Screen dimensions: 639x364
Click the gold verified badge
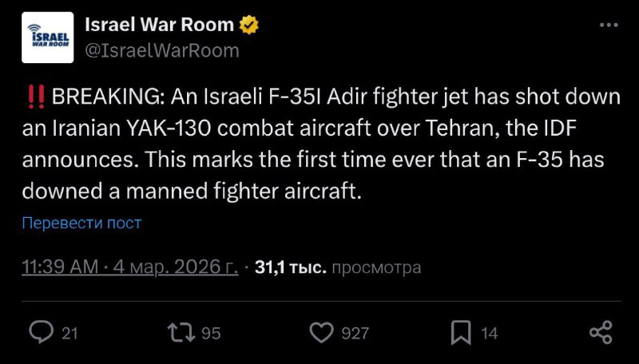click(x=249, y=25)
